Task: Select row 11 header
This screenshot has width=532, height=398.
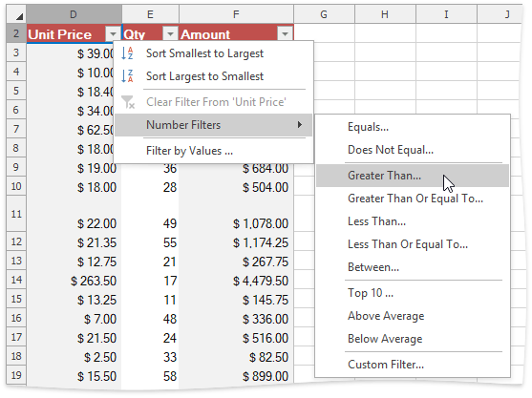Action: pos(16,214)
